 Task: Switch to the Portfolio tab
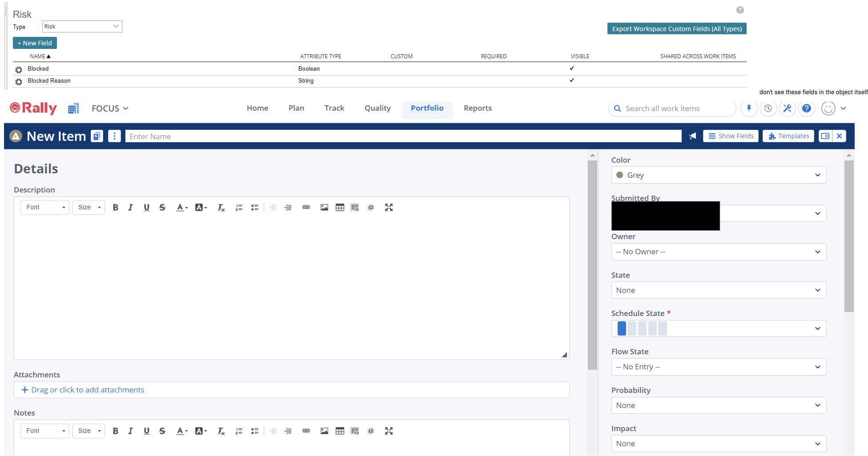pyautogui.click(x=427, y=108)
